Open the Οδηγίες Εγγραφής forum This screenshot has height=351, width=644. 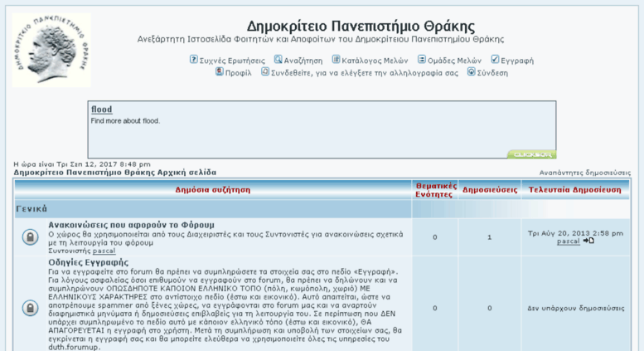point(89,262)
